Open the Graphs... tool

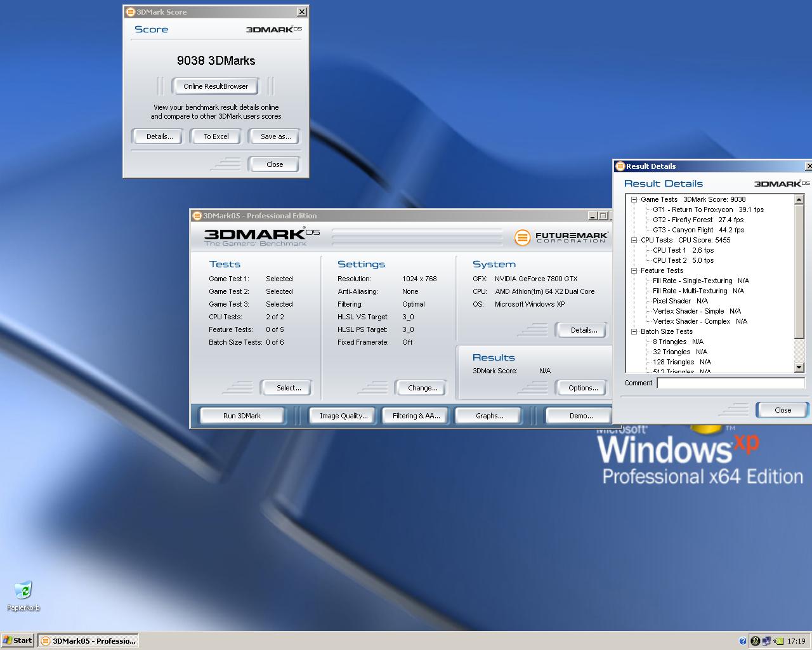tap(489, 416)
